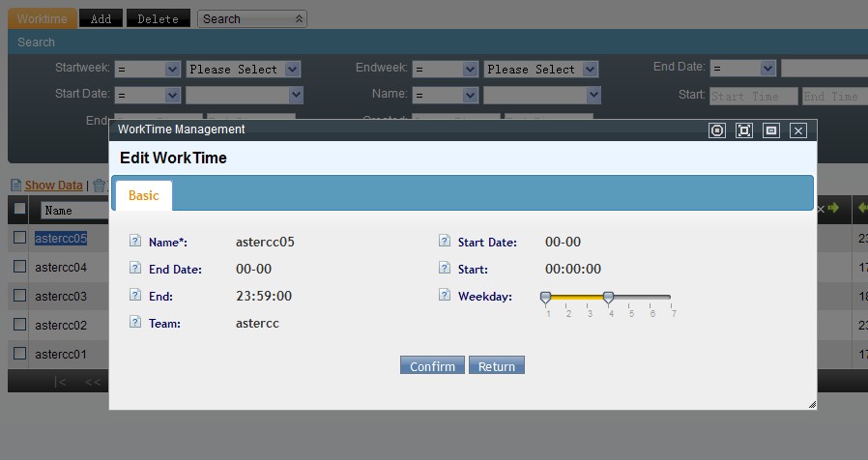Toggle the select-all checkbox in table header
Image resolution: width=868 pixels, height=460 pixels.
pyautogui.click(x=19, y=209)
